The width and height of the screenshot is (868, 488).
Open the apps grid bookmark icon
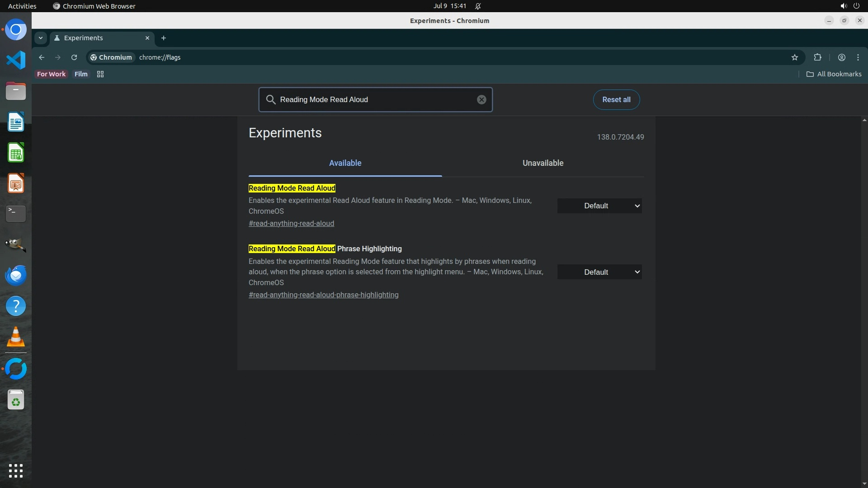100,74
